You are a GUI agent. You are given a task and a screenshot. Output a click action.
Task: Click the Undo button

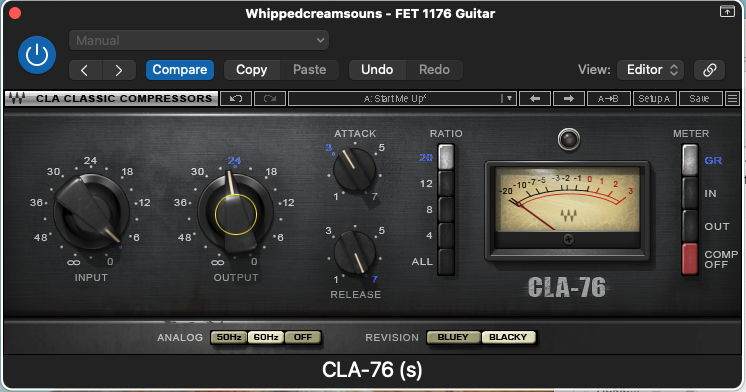point(377,70)
